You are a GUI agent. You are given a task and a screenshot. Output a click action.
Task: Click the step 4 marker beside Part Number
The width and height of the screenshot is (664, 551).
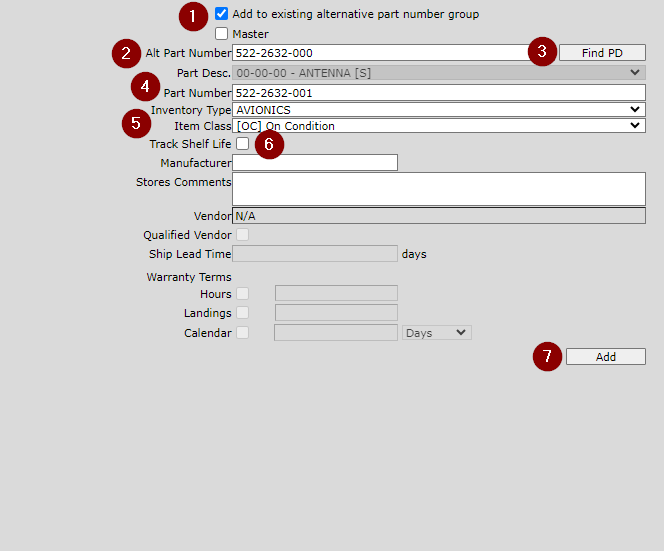pos(145,86)
